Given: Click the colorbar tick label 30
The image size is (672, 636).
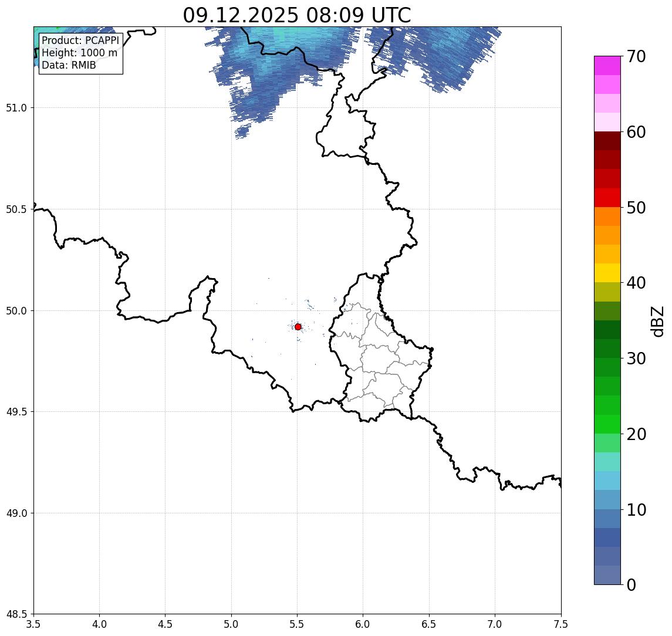Looking at the screenshot, I should coord(636,358).
